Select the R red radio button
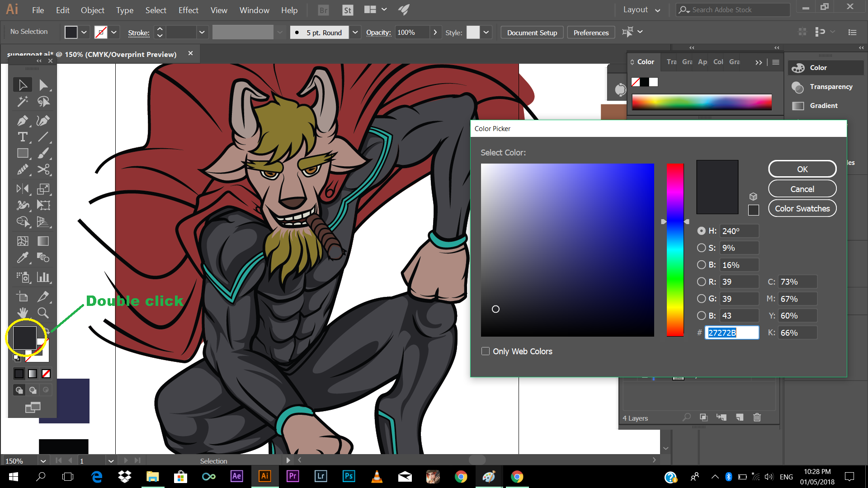The height and width of the screenshot is (488, 868). tap(701, 282)
